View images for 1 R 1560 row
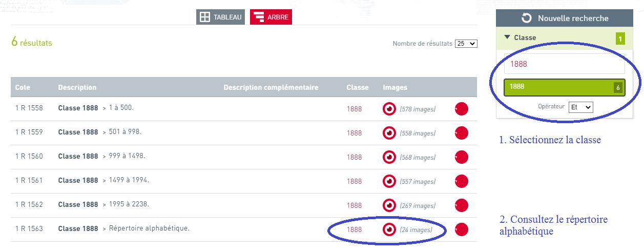644x250 pixels. [389, 157]
